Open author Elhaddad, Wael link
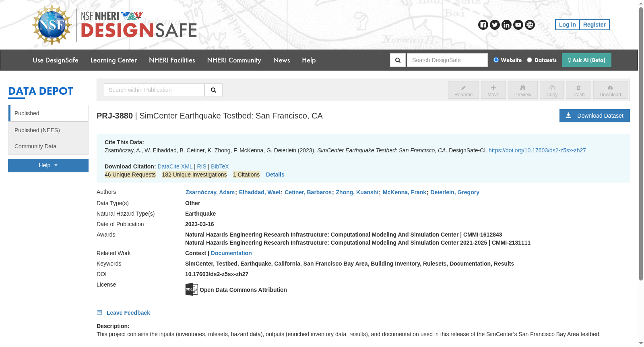 (260, 192)
